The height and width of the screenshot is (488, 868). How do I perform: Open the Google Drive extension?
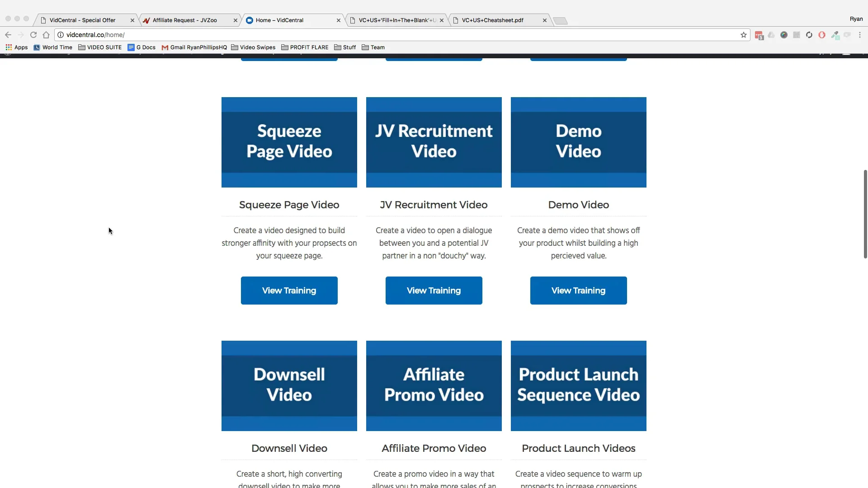click(x=771, y=35)
